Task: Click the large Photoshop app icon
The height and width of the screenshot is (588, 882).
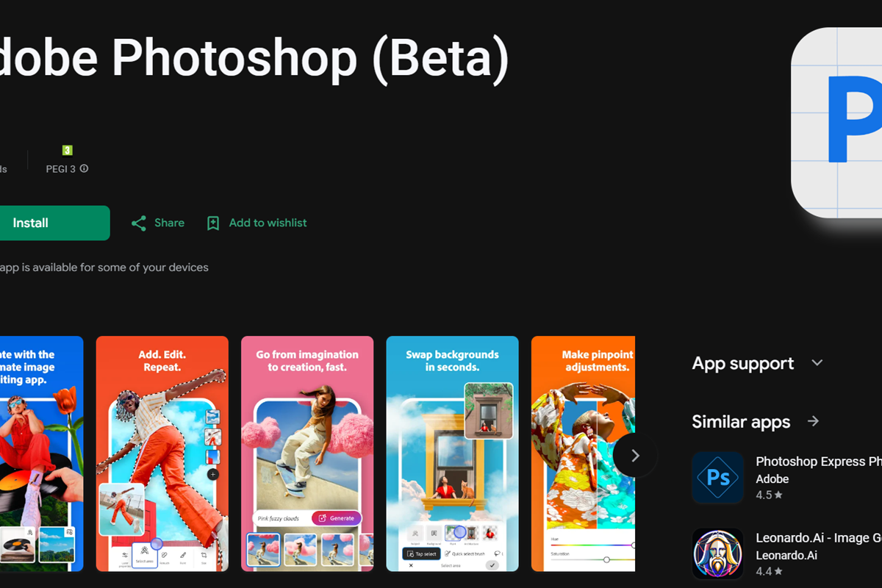Action: click(836, 123)
